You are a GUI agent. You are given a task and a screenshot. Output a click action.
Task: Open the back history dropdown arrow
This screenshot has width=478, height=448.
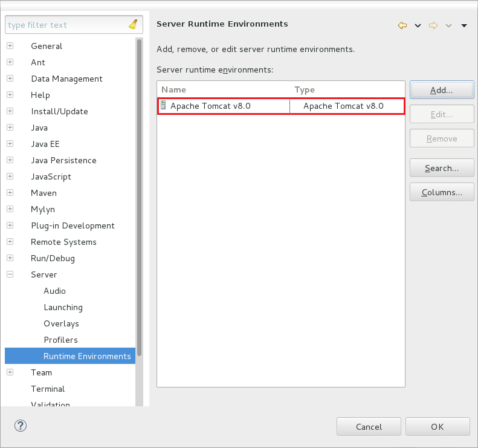(x=418, y=25)
